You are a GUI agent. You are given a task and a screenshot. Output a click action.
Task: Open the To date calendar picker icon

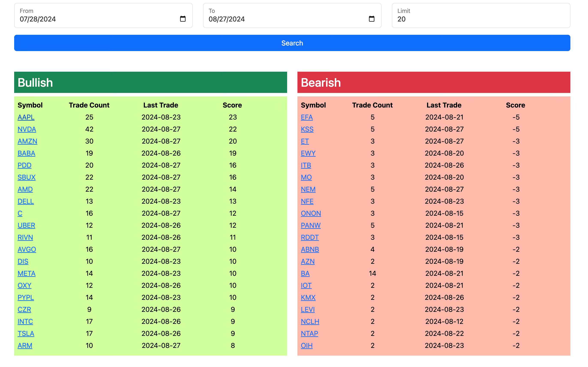(371, 19)
